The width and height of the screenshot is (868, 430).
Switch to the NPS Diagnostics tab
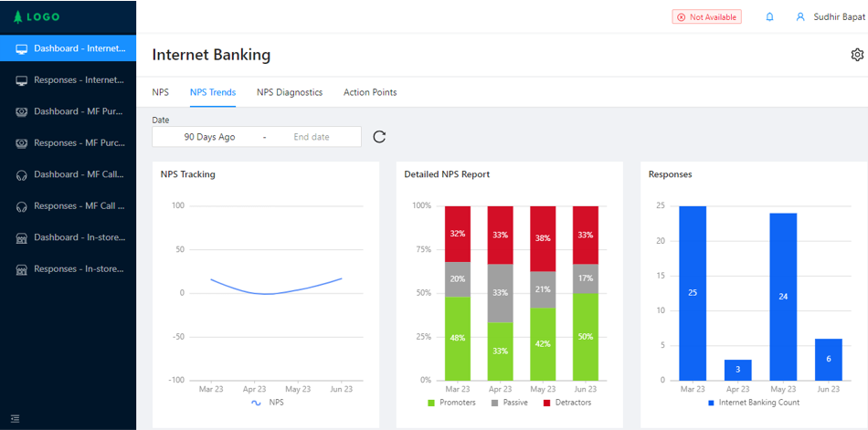289,92
